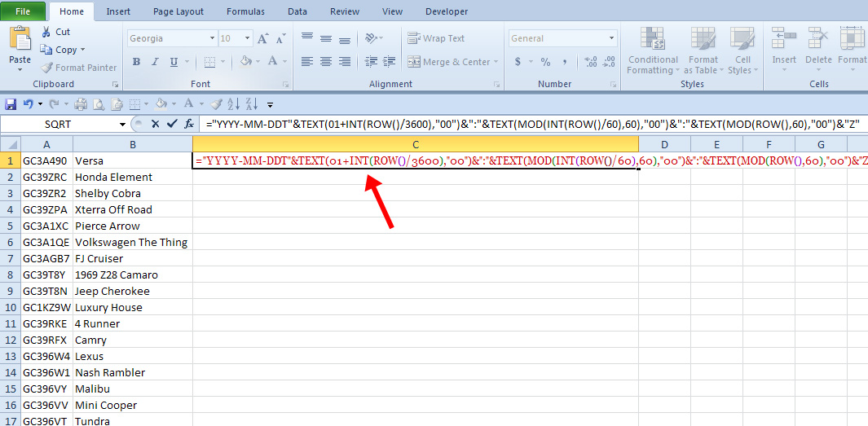Click the quick-toolbar brush/clear formats icon
868x426 pixels.
(217, 103)
